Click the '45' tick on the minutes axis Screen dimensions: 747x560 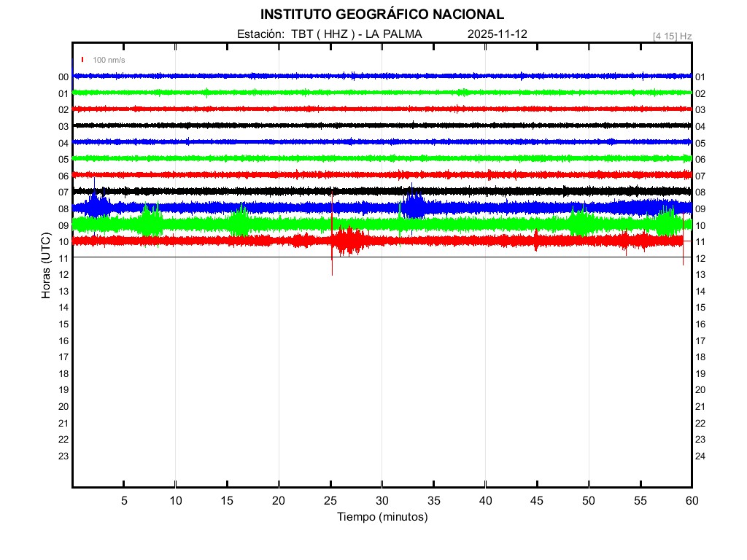[537, 501]
